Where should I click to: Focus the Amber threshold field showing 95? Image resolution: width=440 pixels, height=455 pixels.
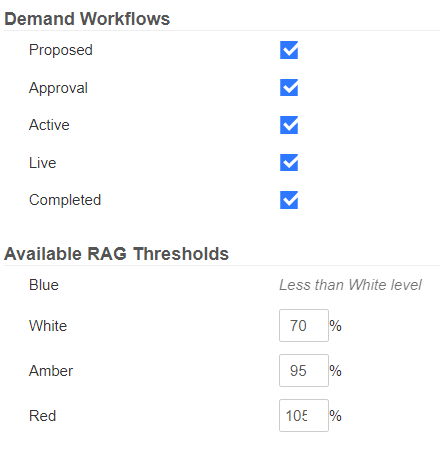point(304,370)
